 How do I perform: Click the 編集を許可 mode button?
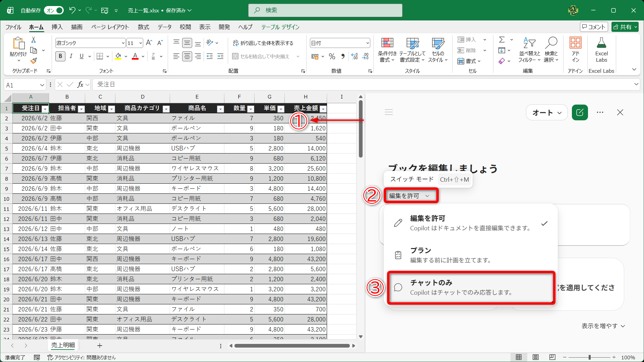coord(411,196)
